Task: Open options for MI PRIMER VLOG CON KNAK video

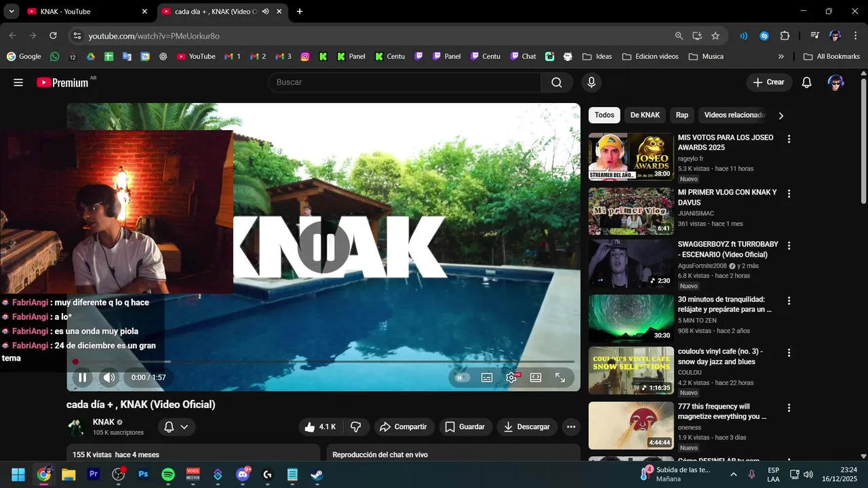Action: click(789, 194)
